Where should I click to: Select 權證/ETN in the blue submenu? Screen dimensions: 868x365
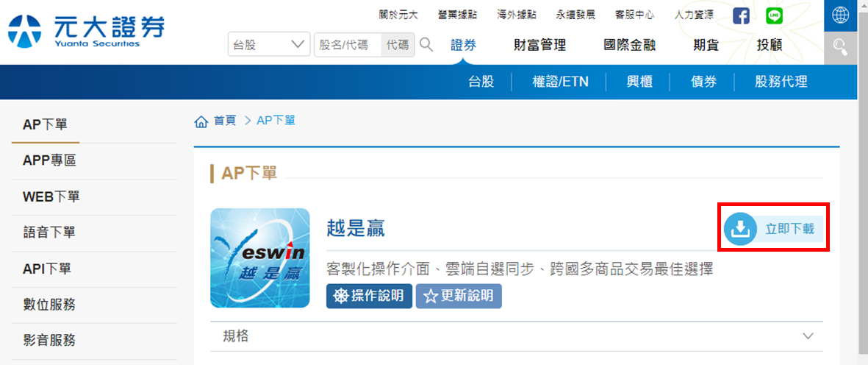coord(560,82)
